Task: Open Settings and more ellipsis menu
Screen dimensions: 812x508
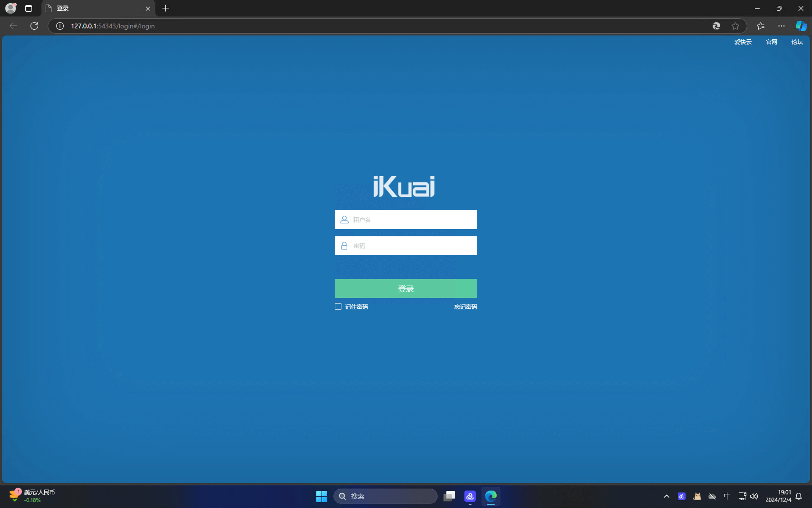Action: (781, 26)
